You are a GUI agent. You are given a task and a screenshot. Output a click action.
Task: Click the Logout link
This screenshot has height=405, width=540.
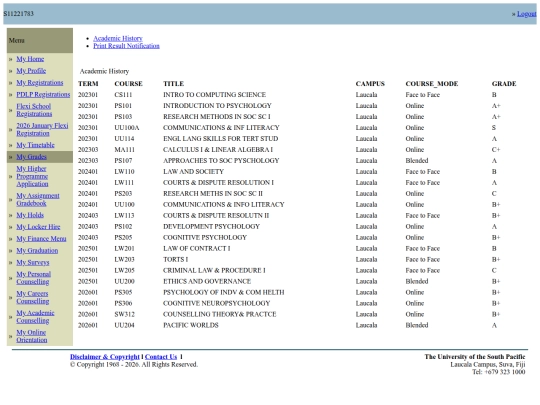click(527, 14)
